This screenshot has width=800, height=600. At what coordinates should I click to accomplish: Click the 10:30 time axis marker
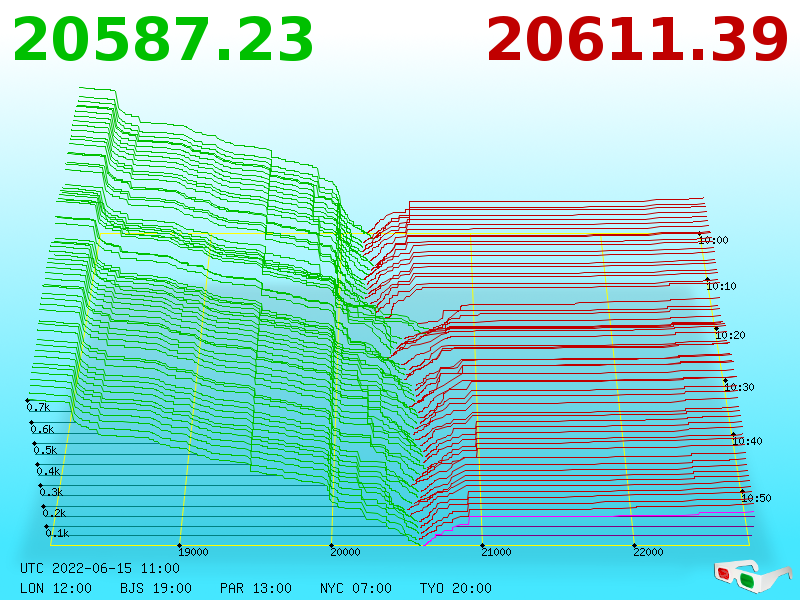(x=739, y=387)
